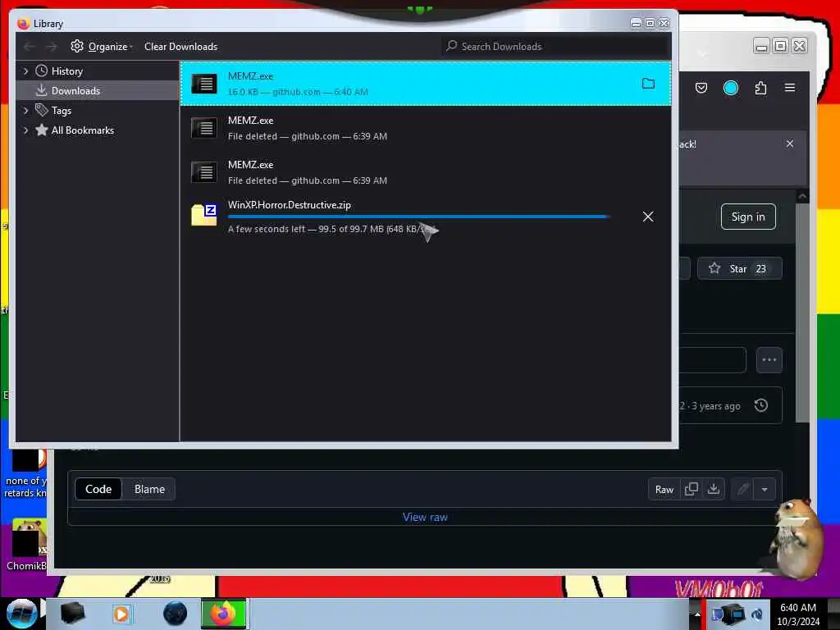Click Sign in on GitHub

[748, 217]
